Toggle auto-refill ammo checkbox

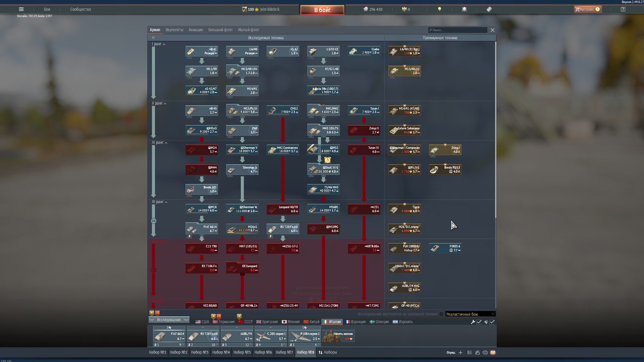[492, 322]
